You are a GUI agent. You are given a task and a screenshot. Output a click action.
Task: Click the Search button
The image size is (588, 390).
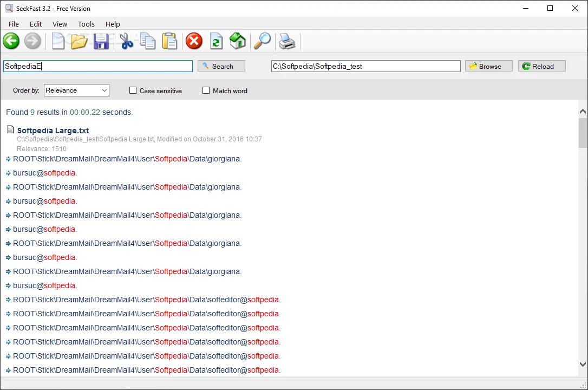click(221, 66)
